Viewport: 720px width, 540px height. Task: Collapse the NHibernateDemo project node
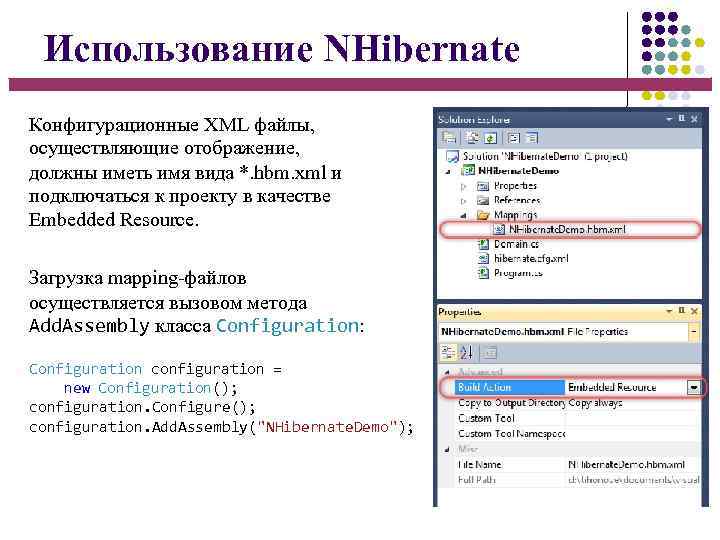(x=449, y=171)
